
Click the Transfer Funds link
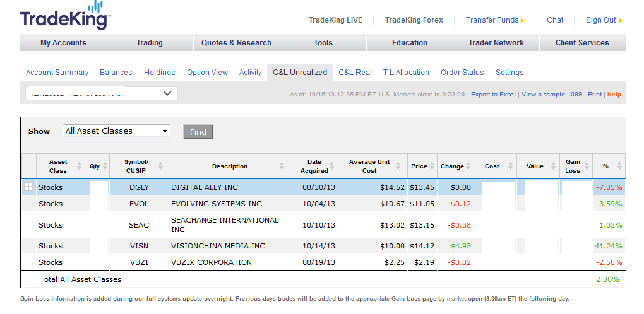coord(495,20)
